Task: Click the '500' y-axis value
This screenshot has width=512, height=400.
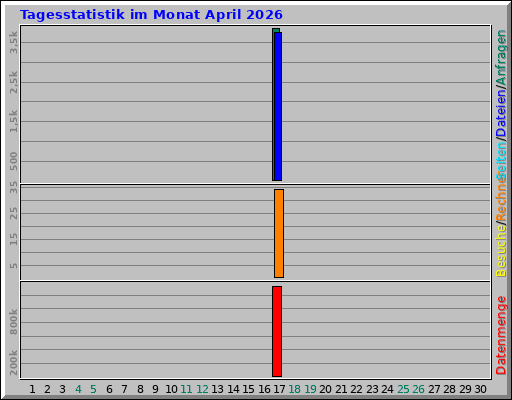Action: pyautogui.click(x=13, y=161)
